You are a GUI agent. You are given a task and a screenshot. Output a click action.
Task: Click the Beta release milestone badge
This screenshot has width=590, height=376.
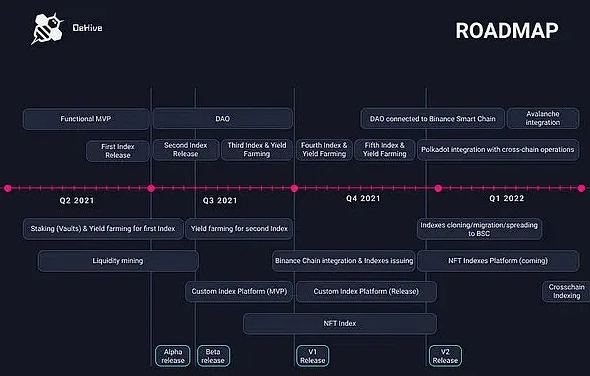(213, 356)
